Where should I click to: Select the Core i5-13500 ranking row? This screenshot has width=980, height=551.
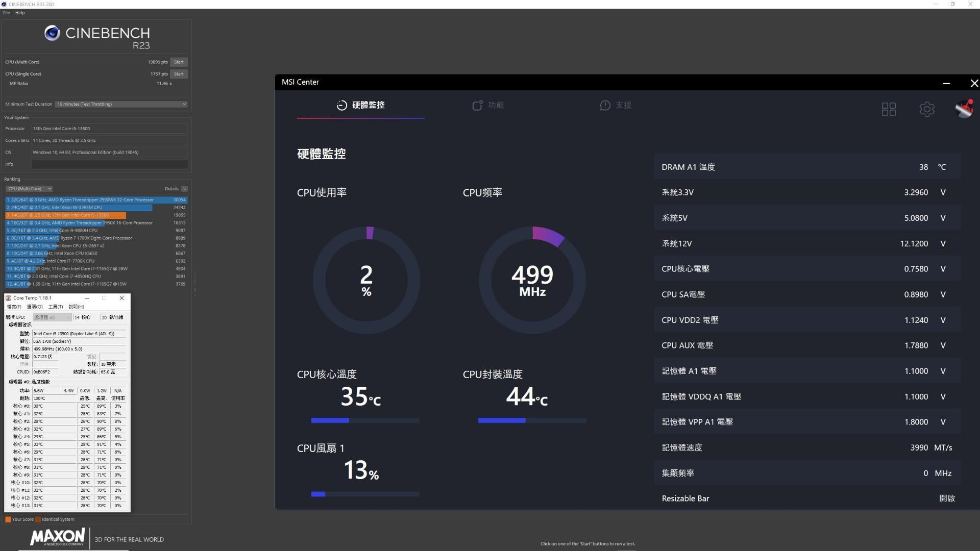click(x=96, y=215)
